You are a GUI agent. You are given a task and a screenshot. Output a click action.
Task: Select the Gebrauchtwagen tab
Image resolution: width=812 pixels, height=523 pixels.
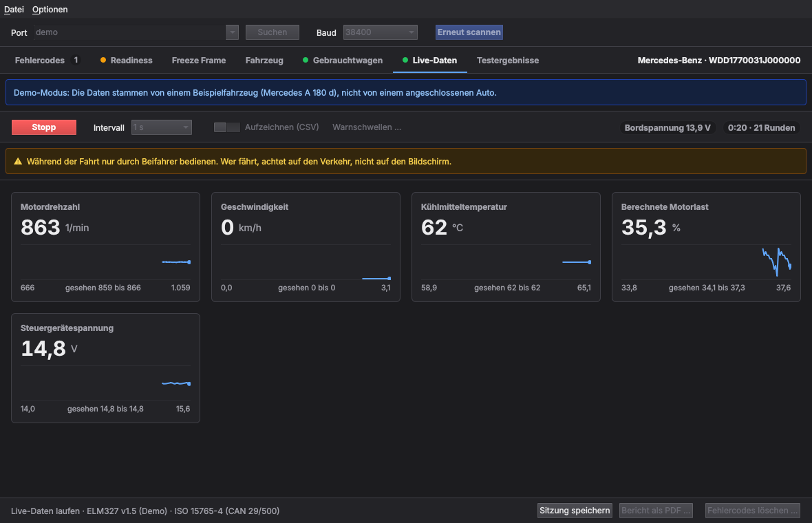tap(343, 61)
